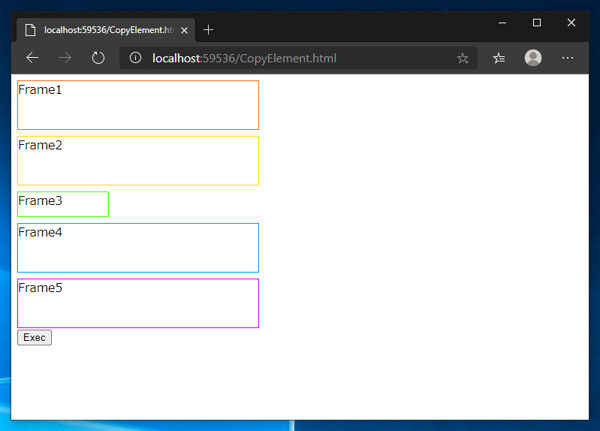Image resolution: width=600 pixels, height=431 pixels.
Task: Click the Frame4 text
Action: 40,232
